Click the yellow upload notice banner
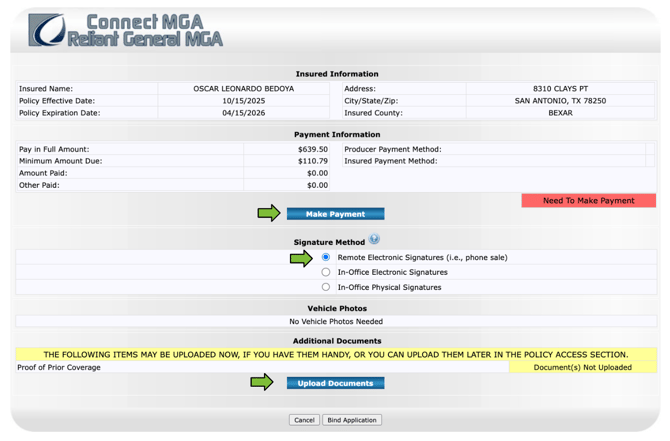The width and height of the screenshot is (670, 441). point(336,354)
